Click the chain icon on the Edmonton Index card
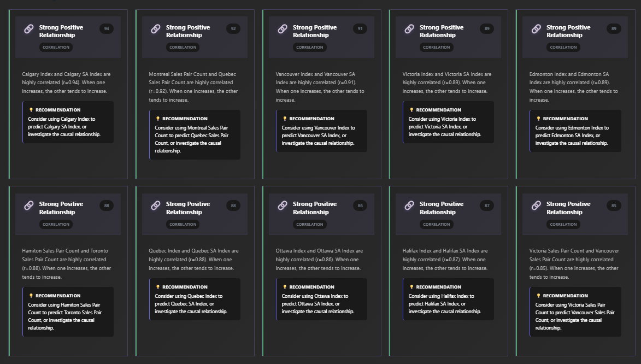 coord(536,29)
